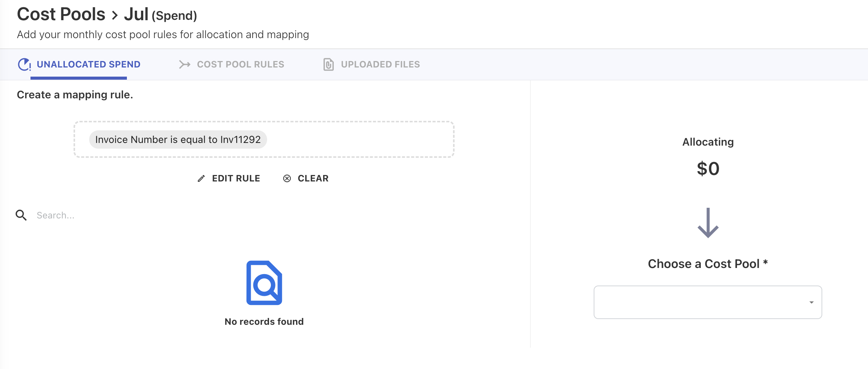Click the arrow icon beside Cost Pool Rules
The width and height of the screenshot is (868, 369).
point(185,64)
